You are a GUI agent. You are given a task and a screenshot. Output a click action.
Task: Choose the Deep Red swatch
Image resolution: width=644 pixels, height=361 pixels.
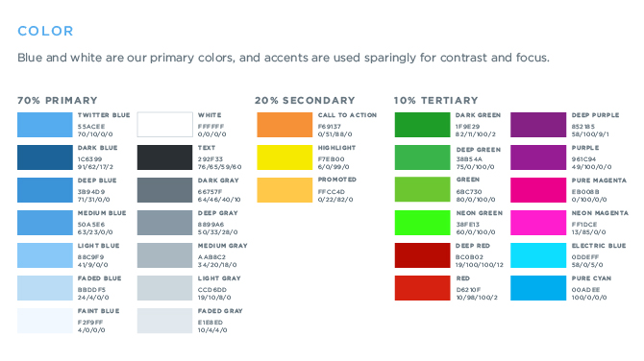(422, 255)
